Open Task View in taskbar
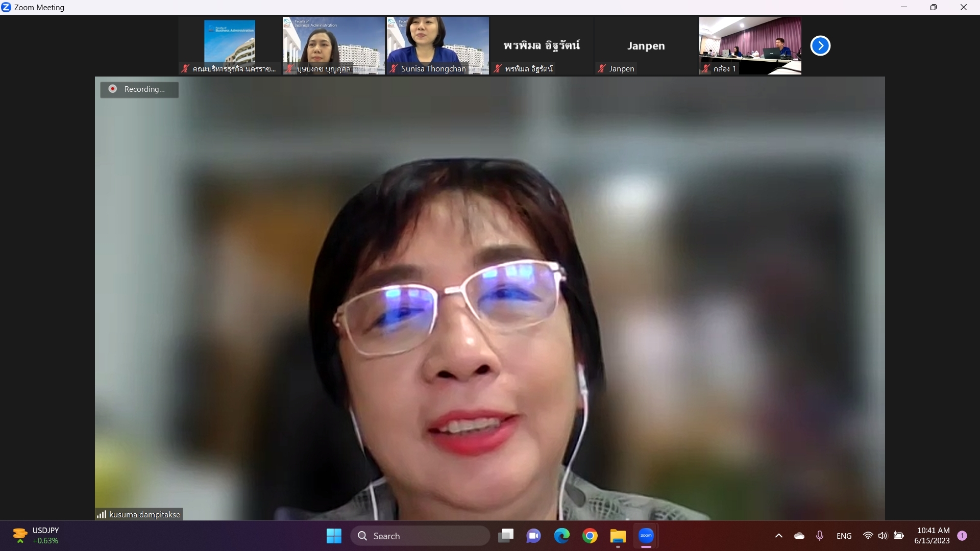Image resolution: width=980 pixels, height=551 pixels. [506, 536]
